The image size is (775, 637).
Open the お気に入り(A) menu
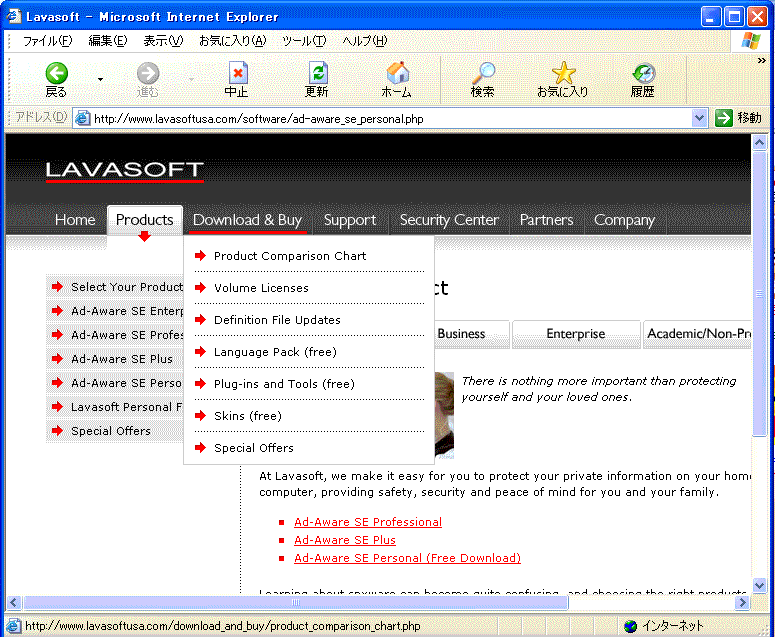[x=232, y=41]
